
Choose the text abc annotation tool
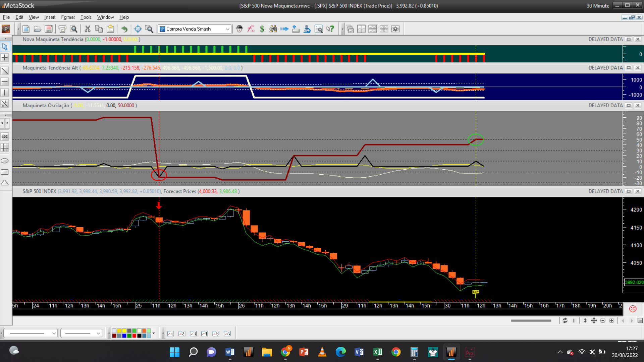coord(5,136)
